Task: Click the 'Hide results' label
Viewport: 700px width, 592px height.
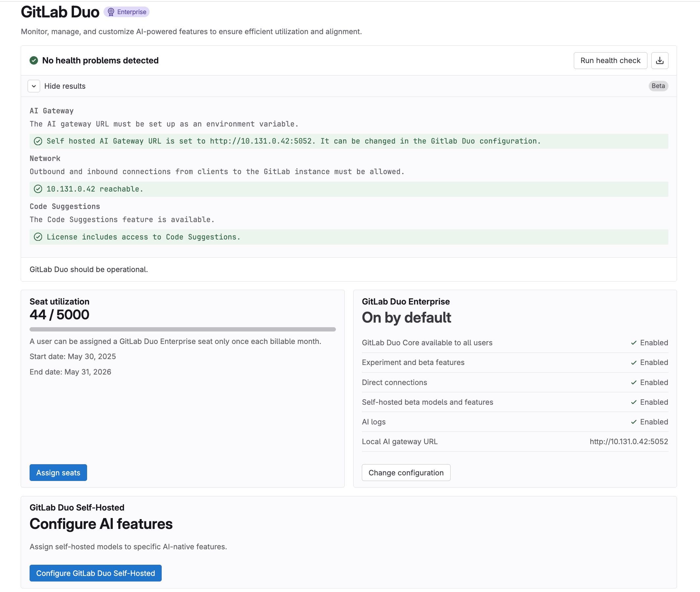Action: click(65, 86)
